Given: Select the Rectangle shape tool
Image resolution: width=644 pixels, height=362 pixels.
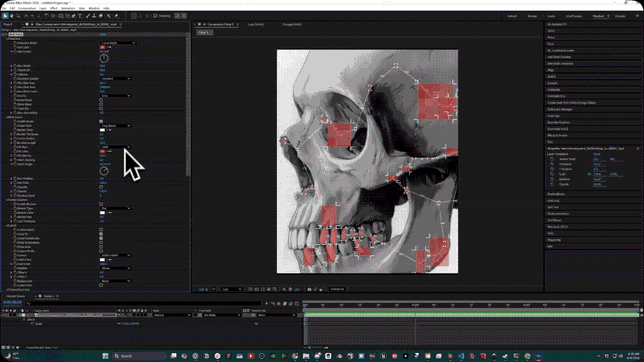Looking at the screenshot, I should (x=61, y=16).
